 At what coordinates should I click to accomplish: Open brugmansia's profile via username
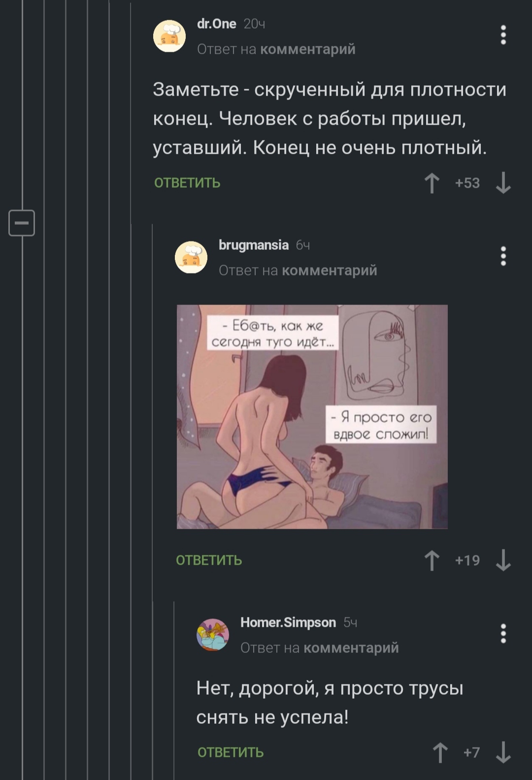[x=254, y=245]
